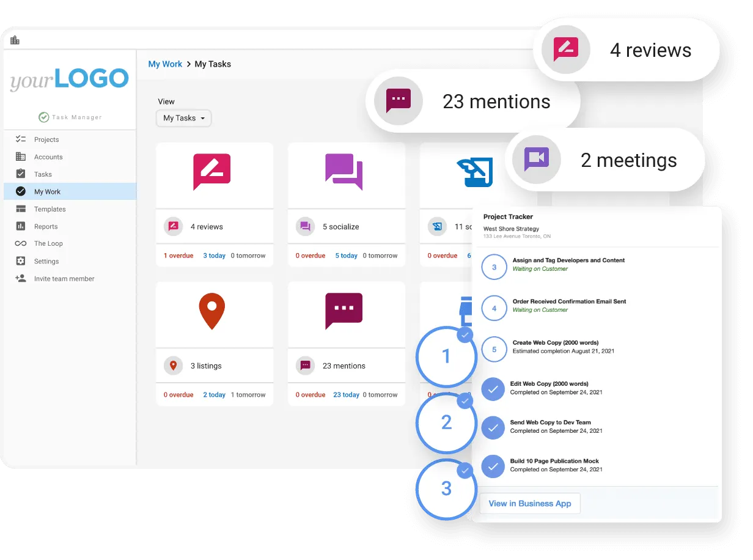Viewport: 753px width, 560px height.
Task: Click the 2 meetings notification icon
Action: (x=536, y=160)
